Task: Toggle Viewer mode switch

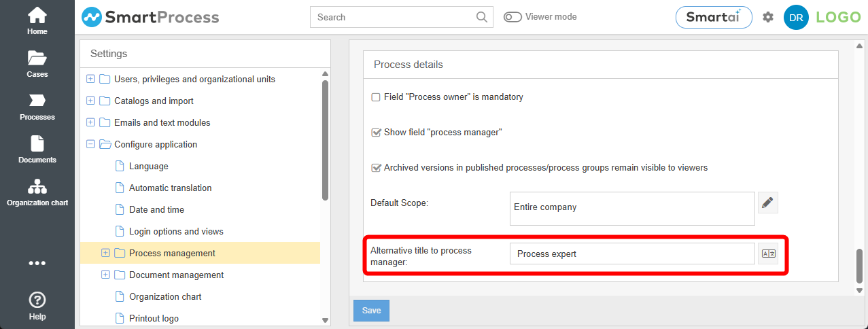Action: tap(513, 17)
